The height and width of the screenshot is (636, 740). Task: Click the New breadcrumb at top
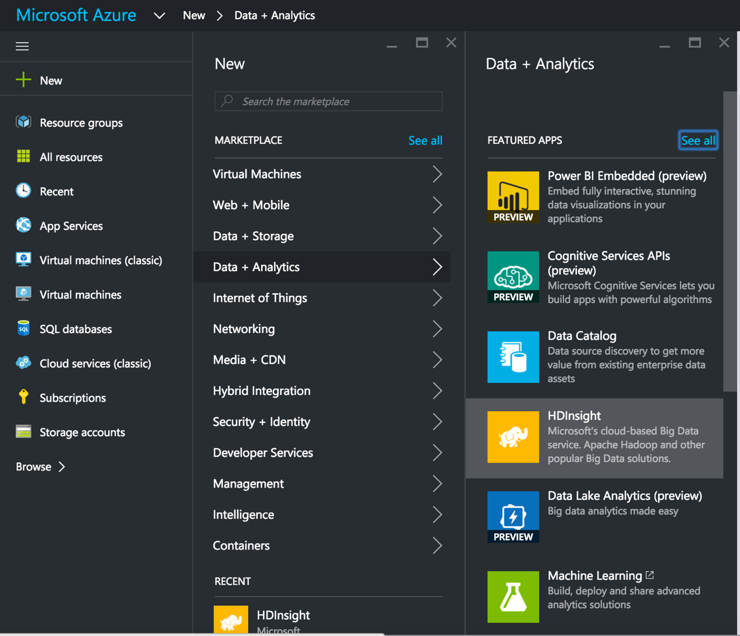coord(194,16)
